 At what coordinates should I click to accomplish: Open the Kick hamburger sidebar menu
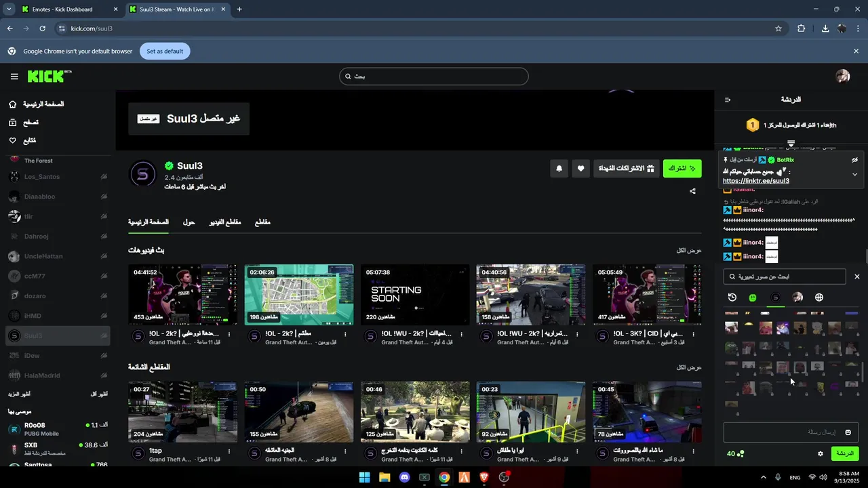14,77
